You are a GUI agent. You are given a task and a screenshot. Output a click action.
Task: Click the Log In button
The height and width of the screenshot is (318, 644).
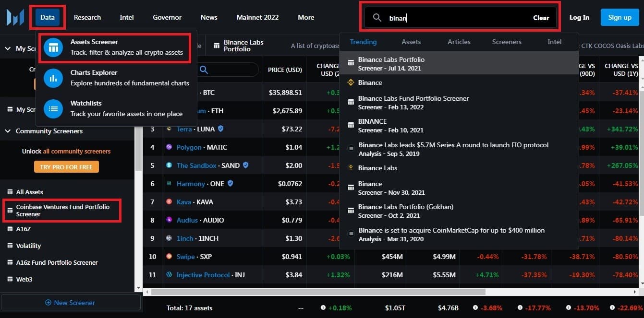click(579, 17)
